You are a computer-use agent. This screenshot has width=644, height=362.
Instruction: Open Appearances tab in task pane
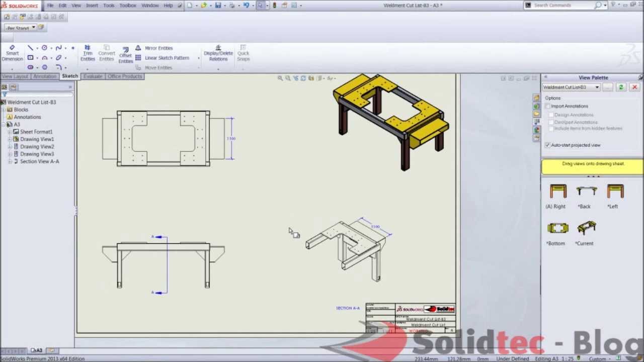(536, 130)
